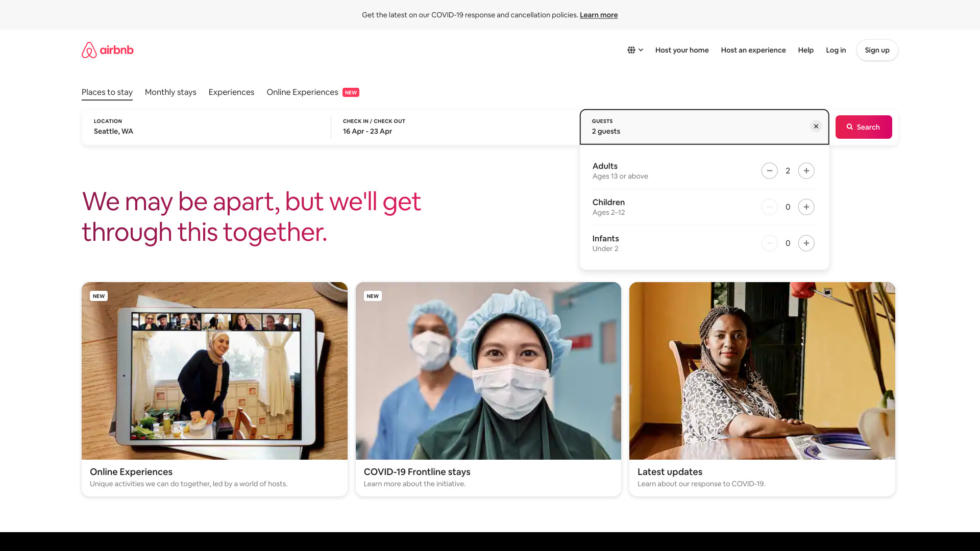Select the Places to stay tab
This screenshot has height=551, width=980.
pos(107,92)
